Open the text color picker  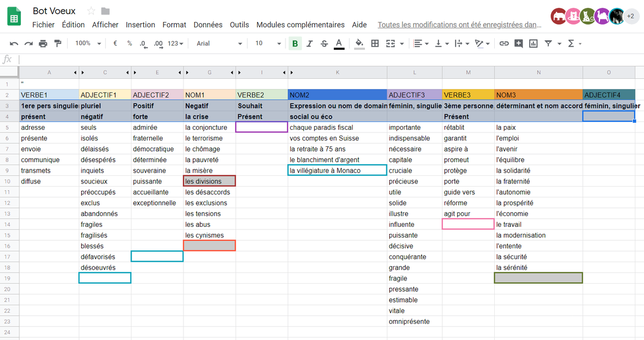point(339,43)
